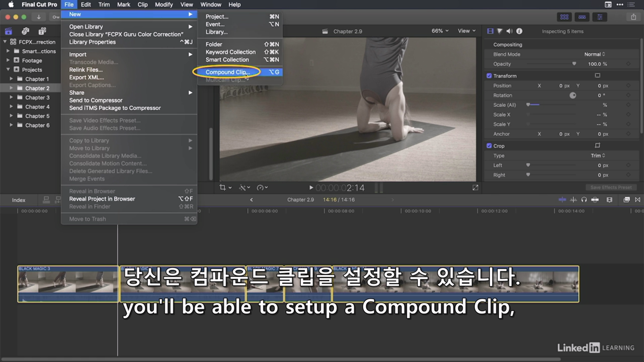Screen dimensions: 644x362
Task: Activate the Transform onscreen controls icon
Action: tap(598, 76)
